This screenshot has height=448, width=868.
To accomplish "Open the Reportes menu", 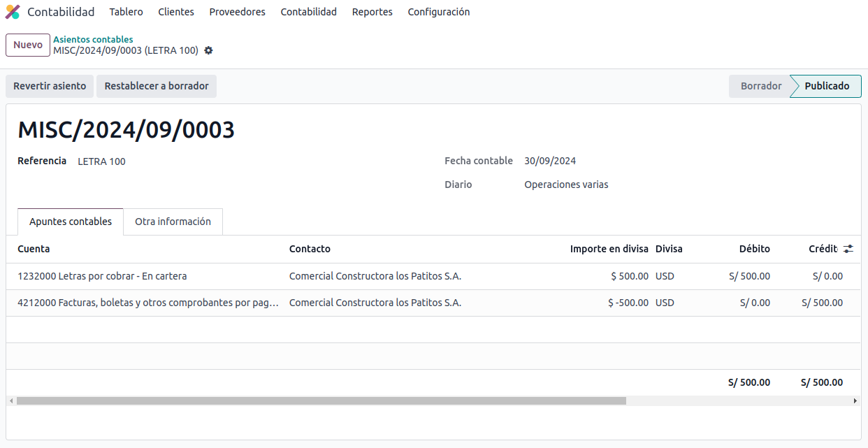I will (x=372, y=12).
